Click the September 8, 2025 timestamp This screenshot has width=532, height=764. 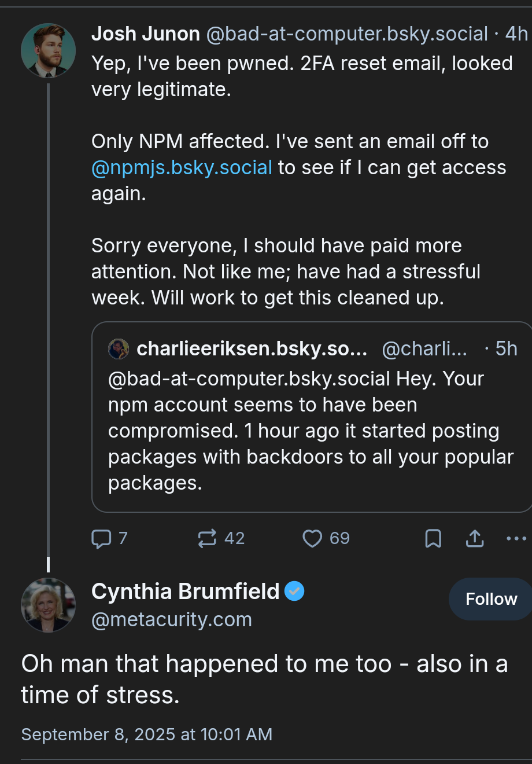click(146, 734)
